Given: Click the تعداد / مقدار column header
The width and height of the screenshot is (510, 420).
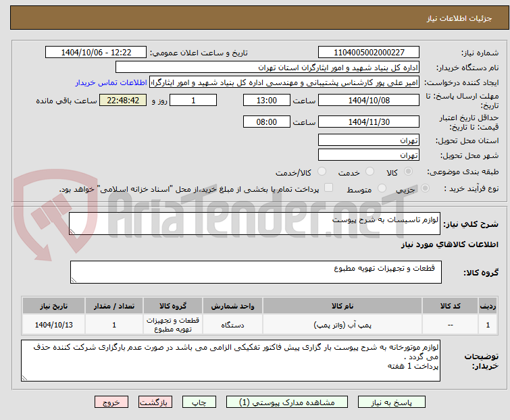Looking at the screenshot, I should point(114,306).
